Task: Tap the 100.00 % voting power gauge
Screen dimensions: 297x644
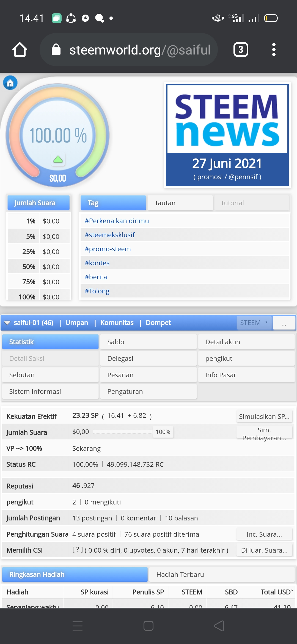Action: tap(58, 135)
